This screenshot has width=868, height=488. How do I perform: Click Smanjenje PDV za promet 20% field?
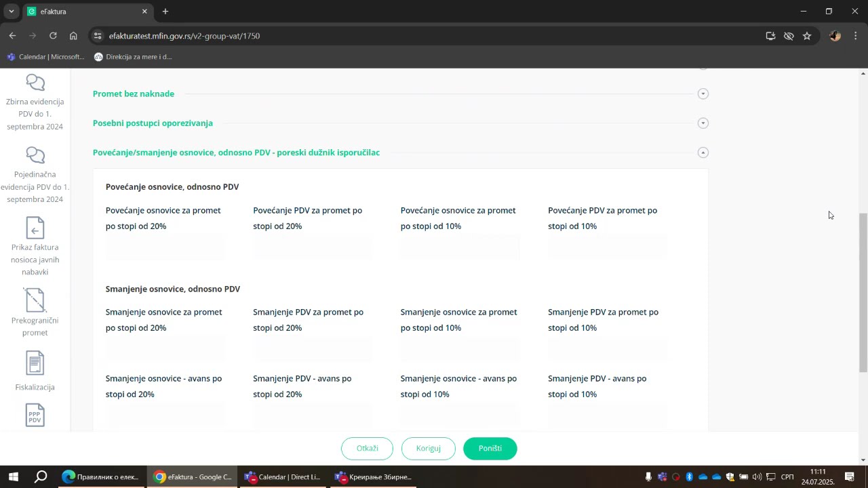(312, 350)
